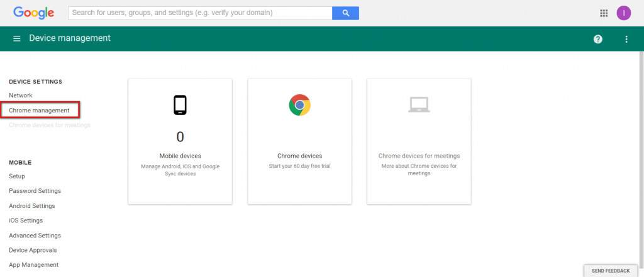Click the mobile device count 0

pyautogui.click(x=180, y=137)
